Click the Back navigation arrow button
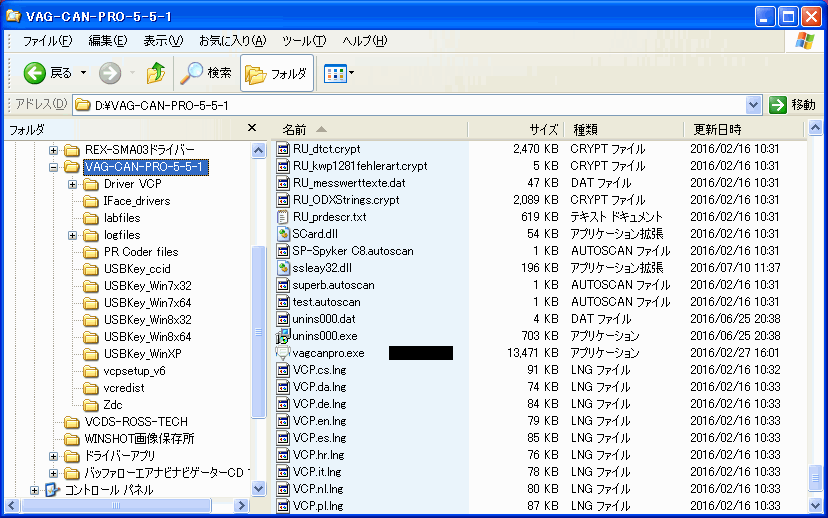828x518 pixels. [x=36, y=73]
